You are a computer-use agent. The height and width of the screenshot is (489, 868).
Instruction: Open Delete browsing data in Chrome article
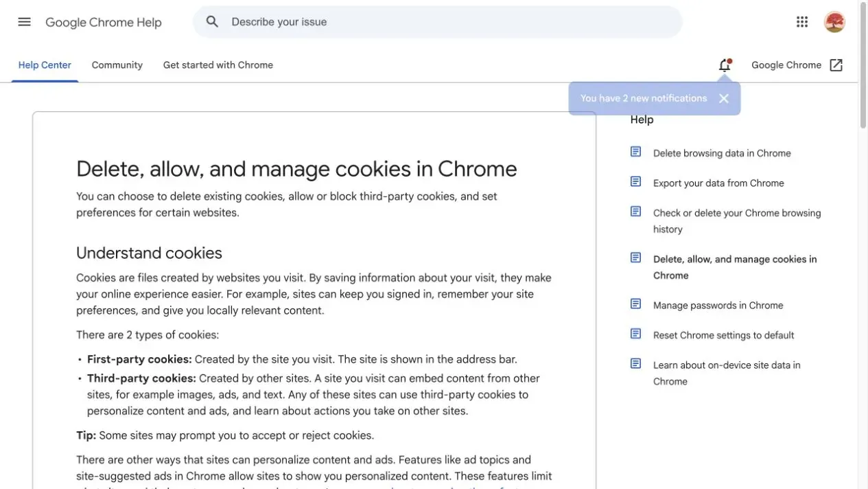(x=722, y=153)
